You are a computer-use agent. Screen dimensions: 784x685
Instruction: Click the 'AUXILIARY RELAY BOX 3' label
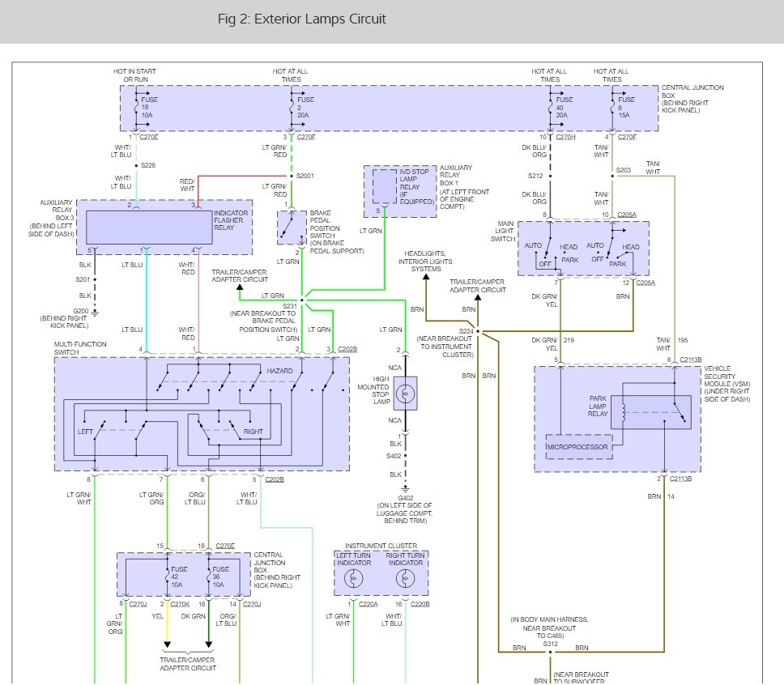pyautogui.click(x=57, y=210)
